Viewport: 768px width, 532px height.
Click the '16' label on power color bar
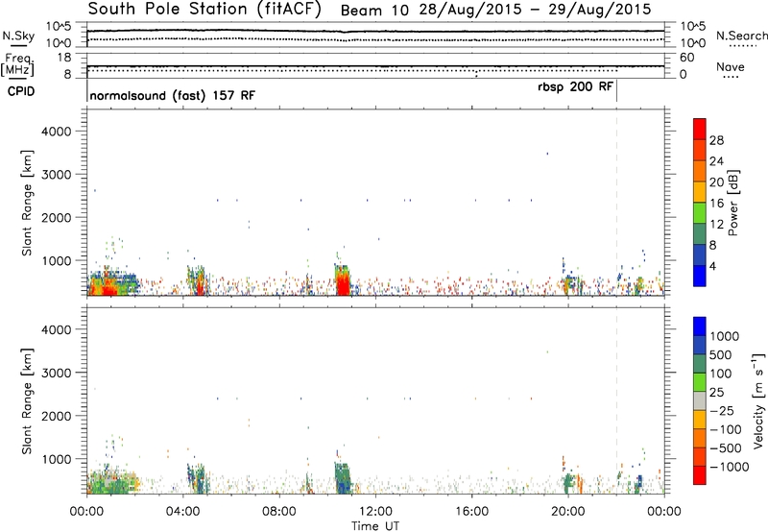716,204
